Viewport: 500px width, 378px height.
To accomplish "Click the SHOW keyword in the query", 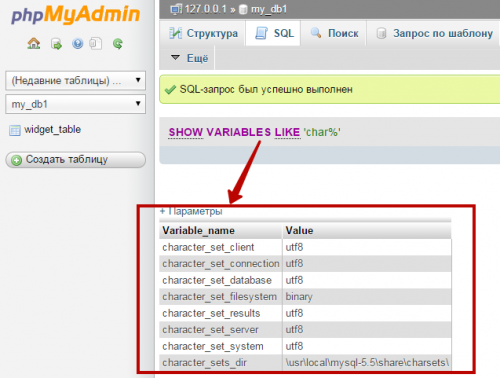I will pyautogui.click(x=186, y=132).
